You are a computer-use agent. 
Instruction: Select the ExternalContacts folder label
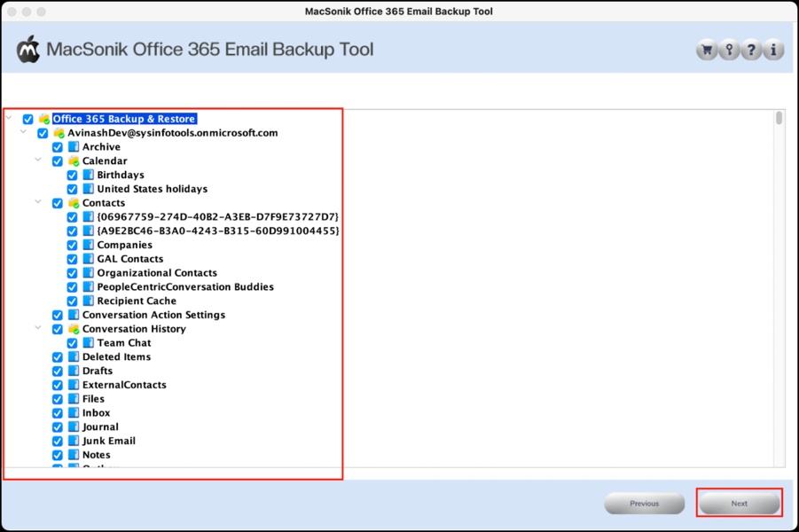point(124,385)
